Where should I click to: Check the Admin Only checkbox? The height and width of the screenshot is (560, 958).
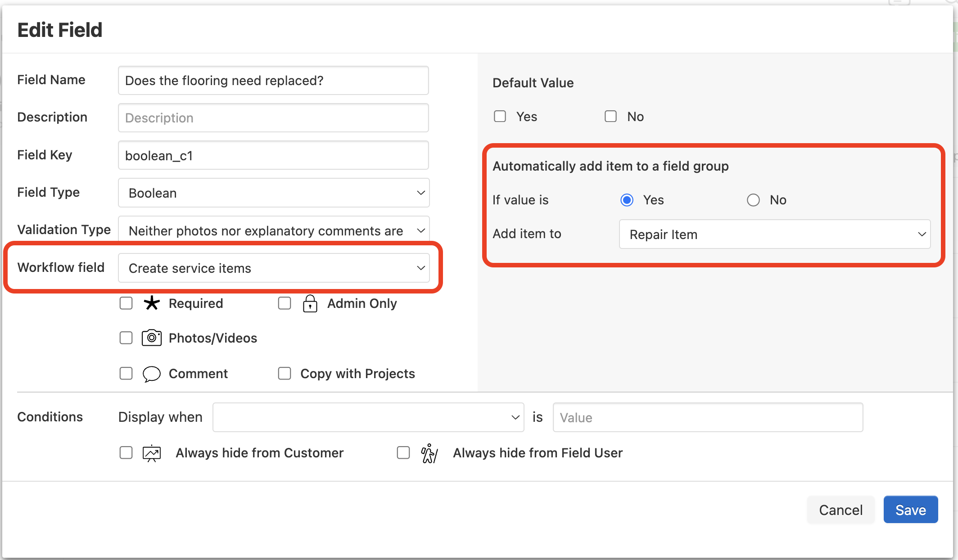285,303
